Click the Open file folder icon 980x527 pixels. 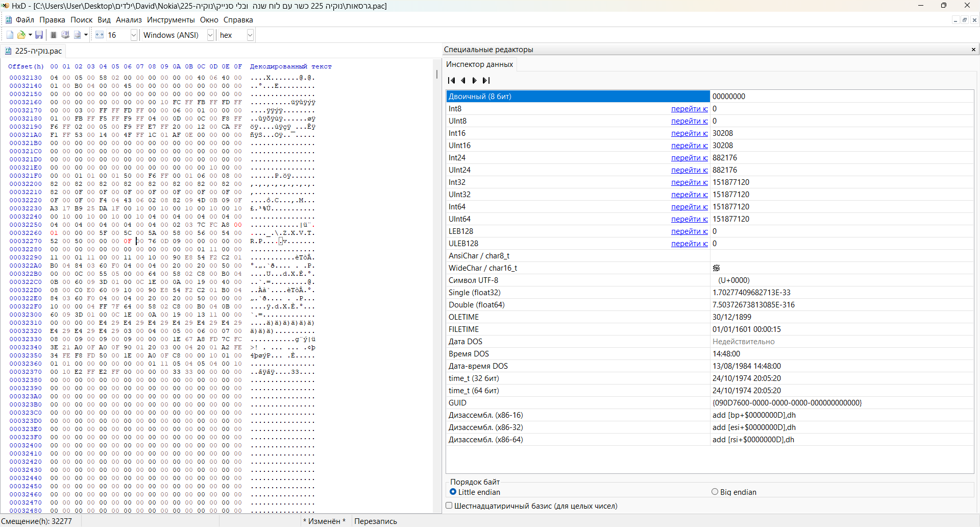point(21,35)
